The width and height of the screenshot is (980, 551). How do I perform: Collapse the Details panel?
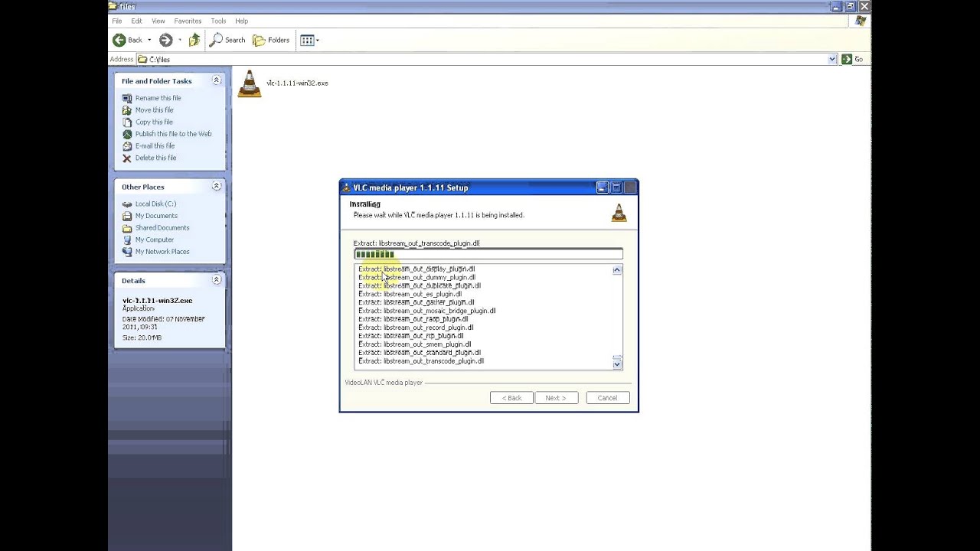click(217, 280)
